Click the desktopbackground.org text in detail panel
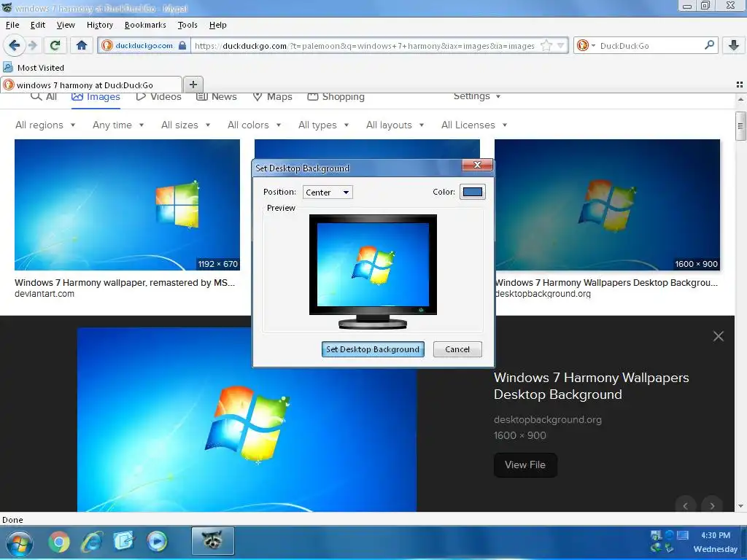 (x=547, y=419)
